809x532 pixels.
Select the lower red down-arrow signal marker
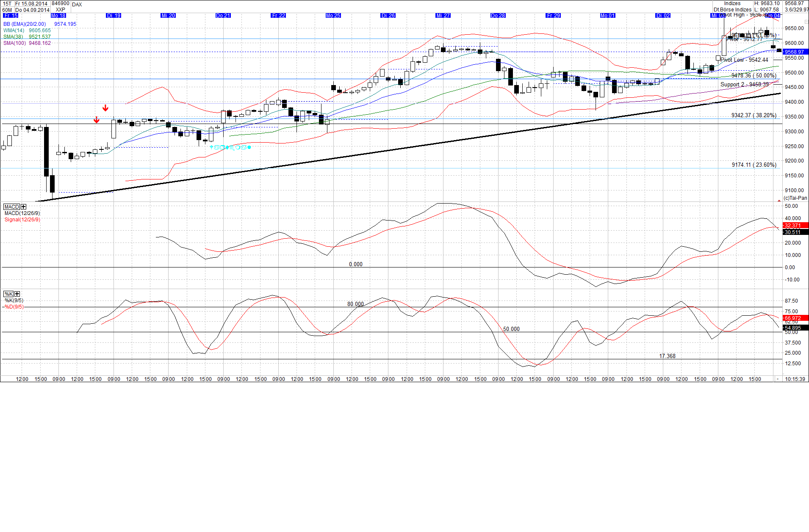click(97, 120)
